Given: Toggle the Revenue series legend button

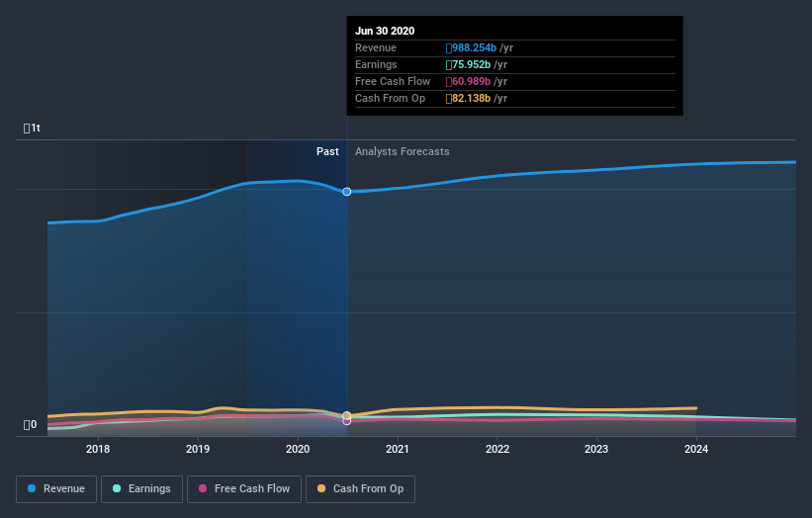Looking at the screenshot, I should click(56, 489).
